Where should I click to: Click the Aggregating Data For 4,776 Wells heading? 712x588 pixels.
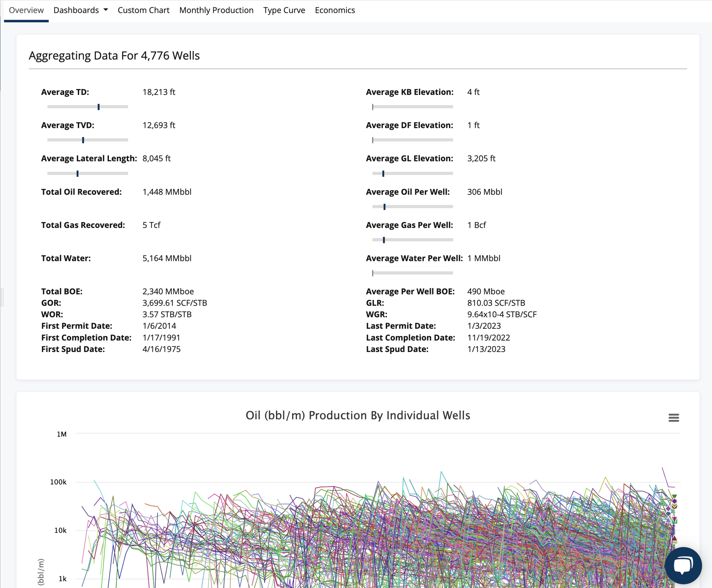pos(114,55)
